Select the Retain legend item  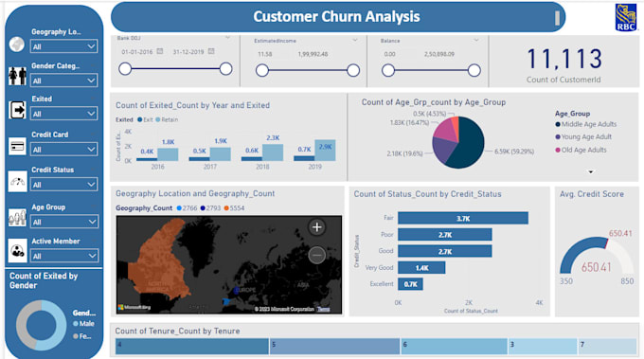[x=167, y=119]
